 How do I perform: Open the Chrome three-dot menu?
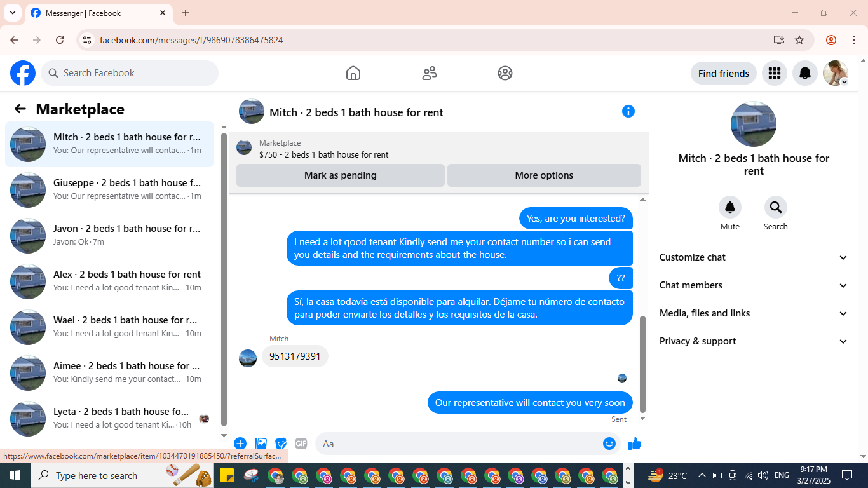(x=854, y=40)
